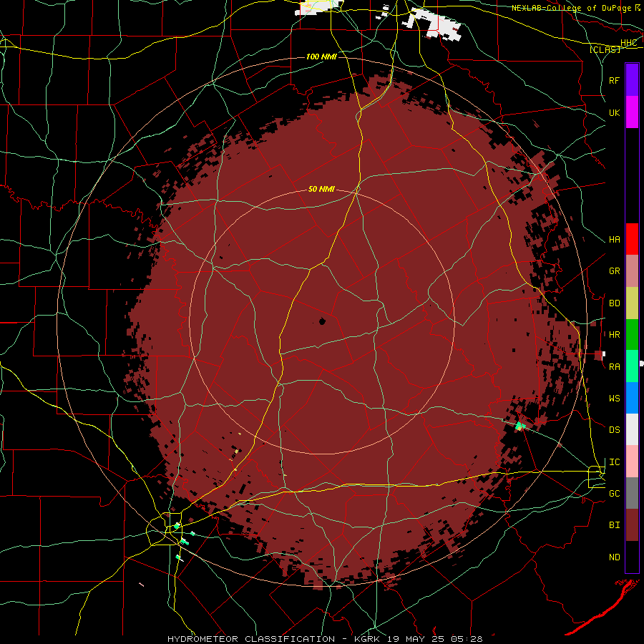Pick the HR dark green legend swatch

click(x=632, y=334)
